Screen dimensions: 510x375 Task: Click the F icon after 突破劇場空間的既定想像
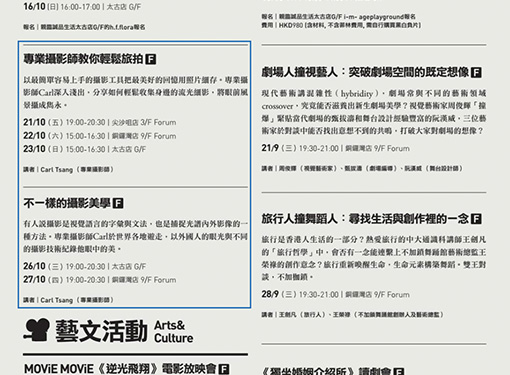coord(476,72)
